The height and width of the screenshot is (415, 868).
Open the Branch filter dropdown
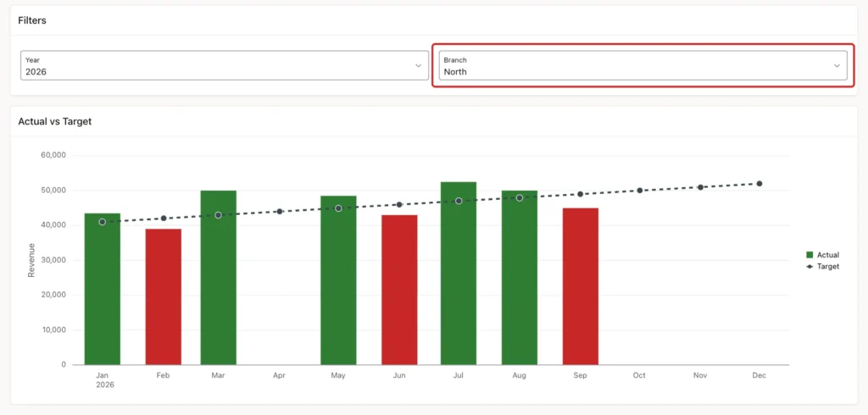pyautogui.click(x=643, y=65)
